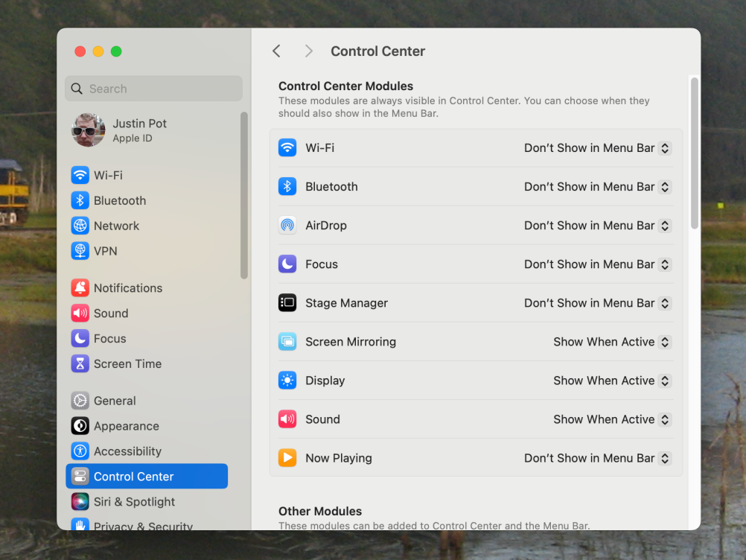Click inside the Search field
The height and width of the screenshot is (560, 746).
pos(153,88)
